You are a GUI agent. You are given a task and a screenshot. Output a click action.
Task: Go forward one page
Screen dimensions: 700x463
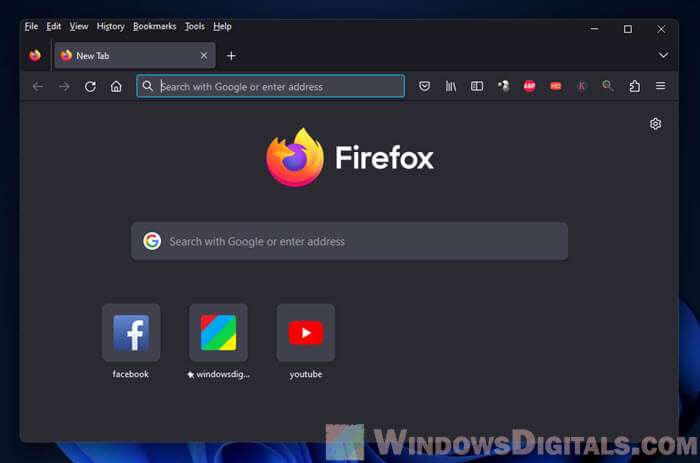(x=64, y=86)
